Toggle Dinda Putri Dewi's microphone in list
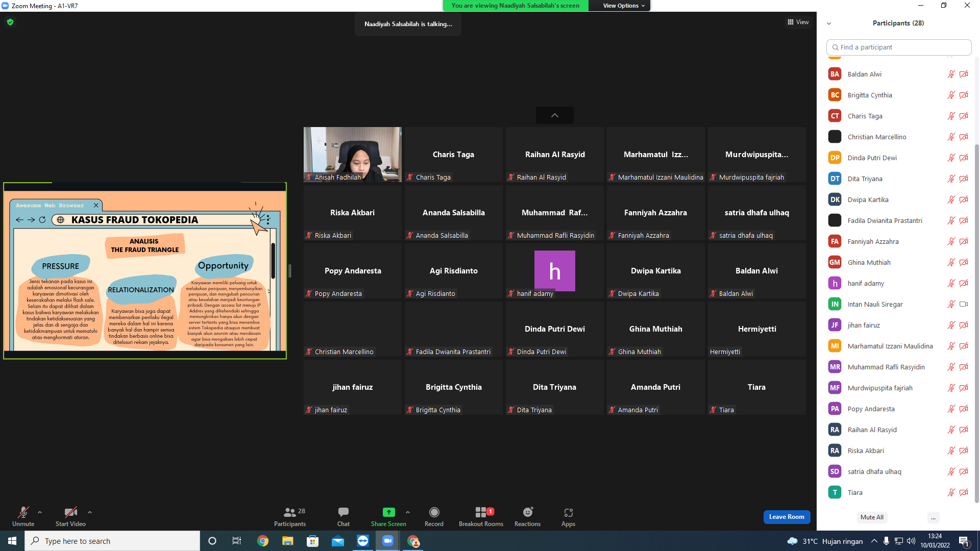Viewport: 980px width, 551px height. (951, 158)
